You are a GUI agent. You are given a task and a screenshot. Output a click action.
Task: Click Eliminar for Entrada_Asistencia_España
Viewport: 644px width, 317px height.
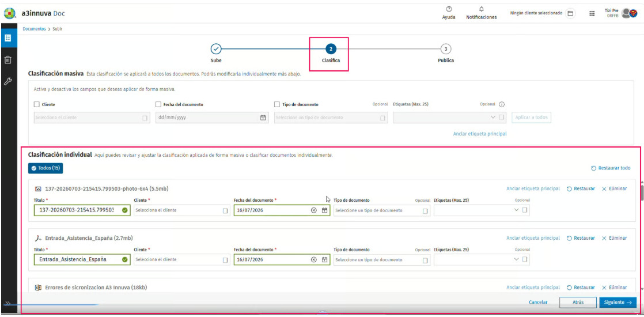tap(615, 238)
